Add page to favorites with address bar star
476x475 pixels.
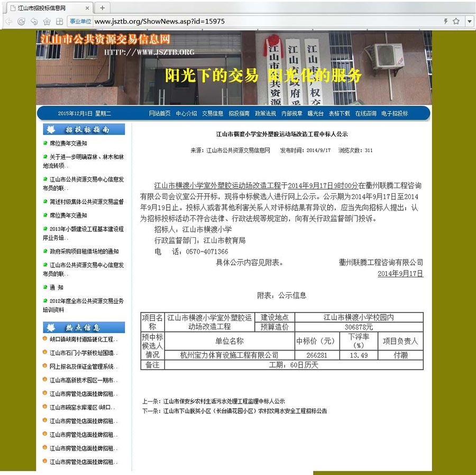point(456,22)
